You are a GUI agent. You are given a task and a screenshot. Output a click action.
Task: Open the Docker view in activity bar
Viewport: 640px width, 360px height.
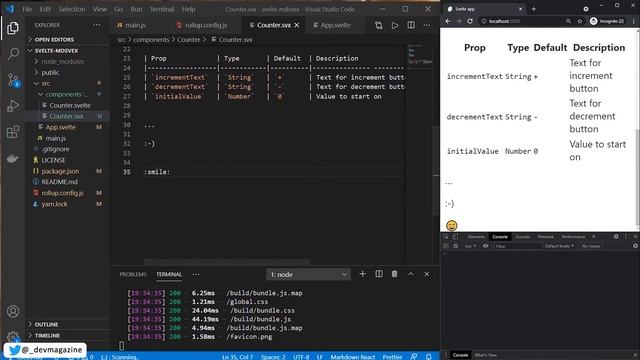coord(13,158)
